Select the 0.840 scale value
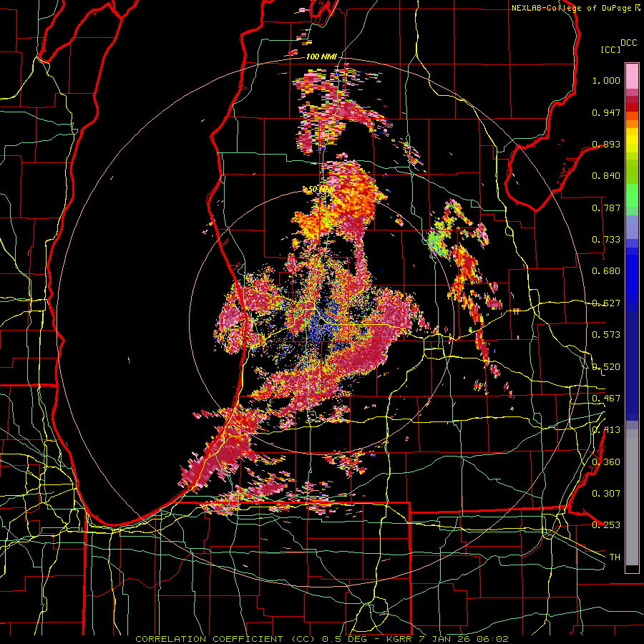 click(x=606, y=176)
